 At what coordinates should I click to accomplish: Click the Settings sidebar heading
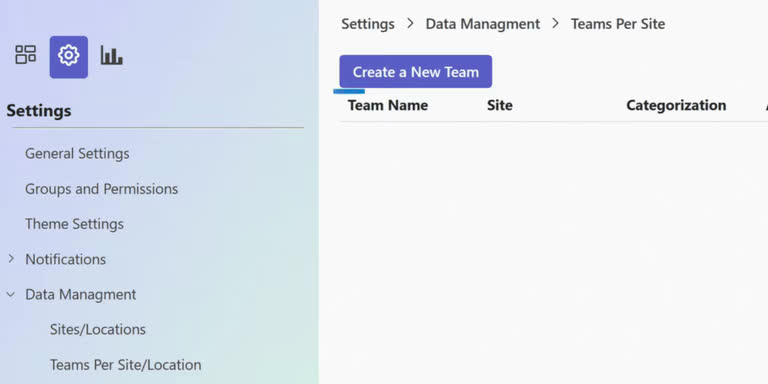39,111
